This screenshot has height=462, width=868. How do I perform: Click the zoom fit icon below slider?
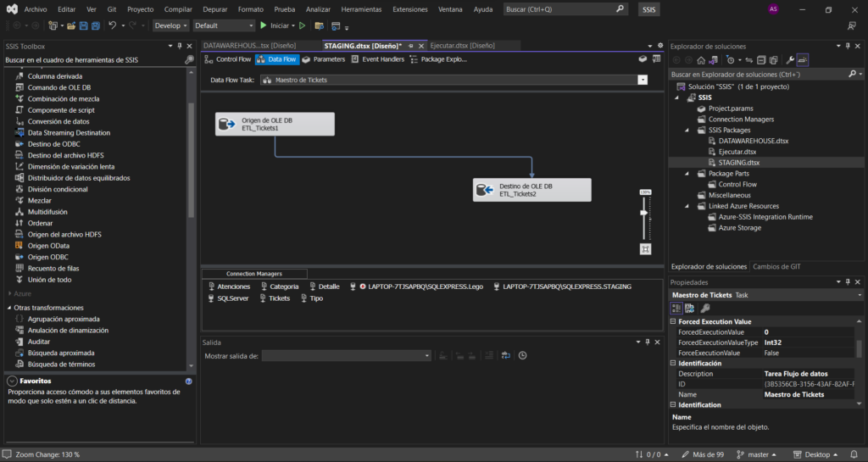click(645, 249)
